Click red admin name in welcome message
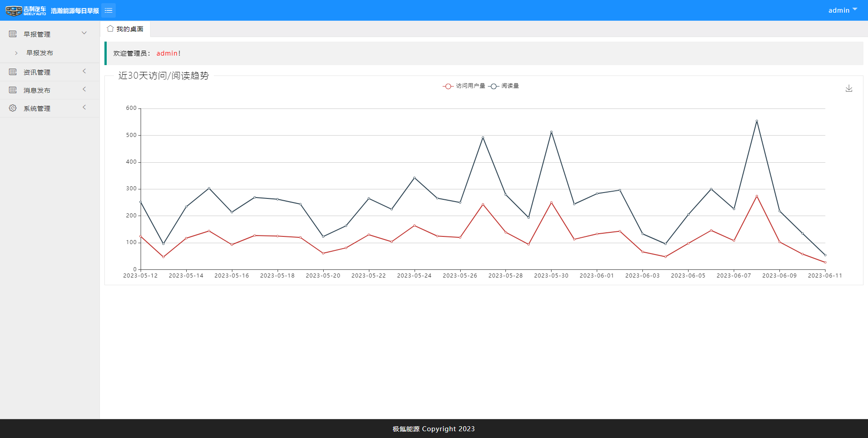The width and height of the screenshot is (868, 438). 167,53
